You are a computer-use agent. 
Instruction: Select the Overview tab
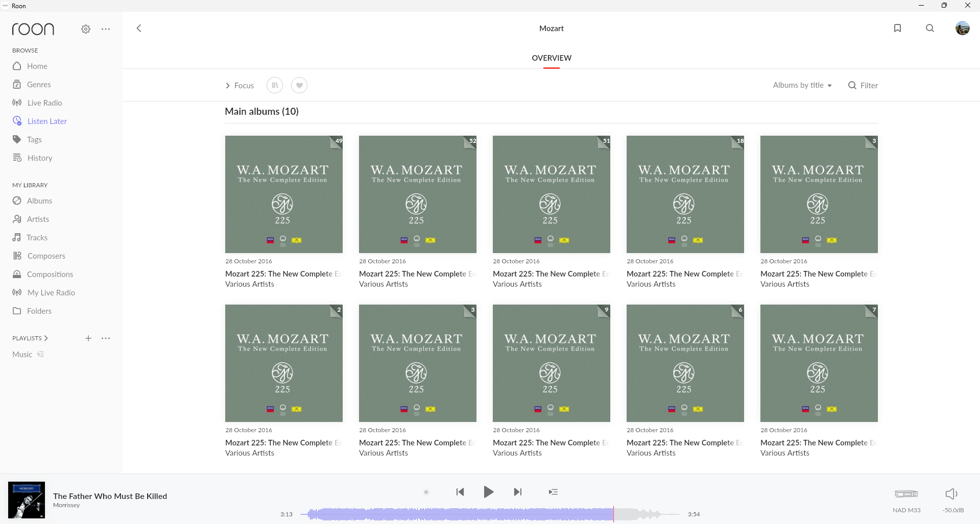click(552, 58)
